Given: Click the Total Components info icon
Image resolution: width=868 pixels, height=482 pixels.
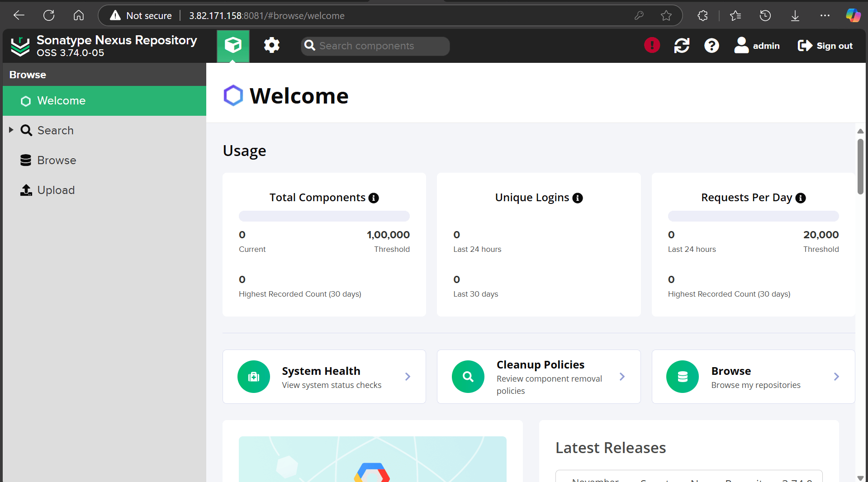Looking at the screenshot, I should coord(374,198).
